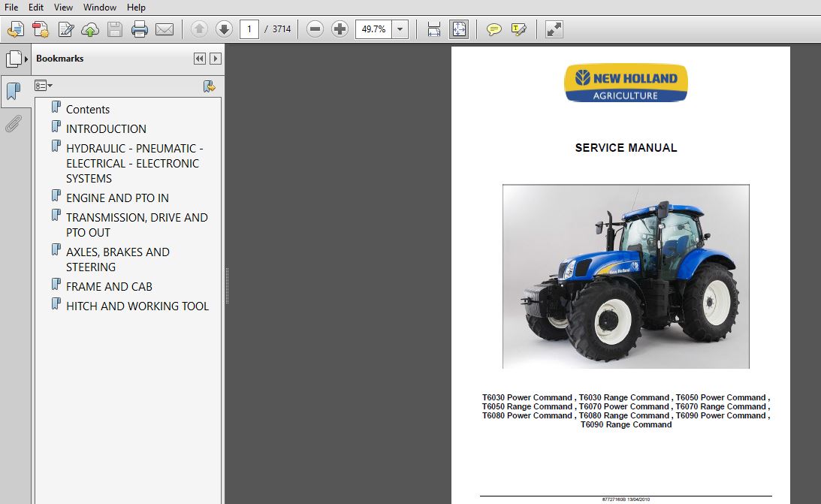Image resolution: width=821 pixels, height=504 pixels.
Task: Save the document with the floppy disk icon
Action: click(115, 29)
